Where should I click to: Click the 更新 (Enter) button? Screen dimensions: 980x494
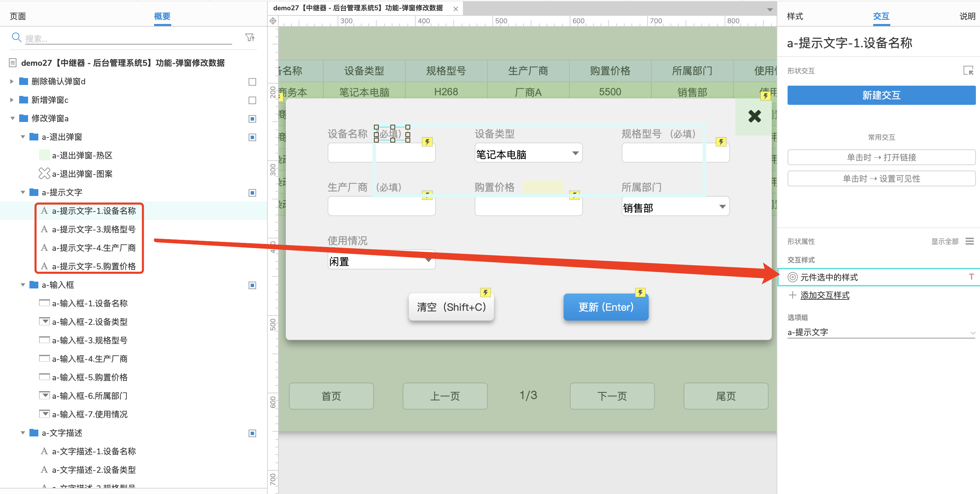pyautogui.click(x=606, y=307)
